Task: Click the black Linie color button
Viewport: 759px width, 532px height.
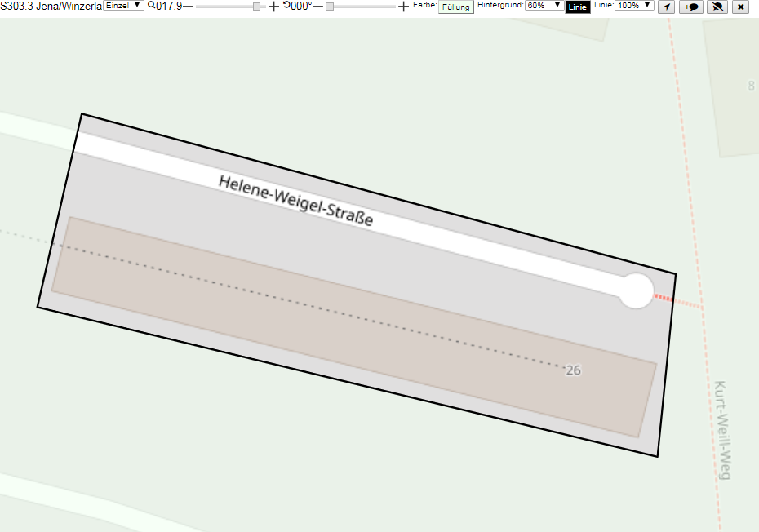Action: [x=578, y=7]
